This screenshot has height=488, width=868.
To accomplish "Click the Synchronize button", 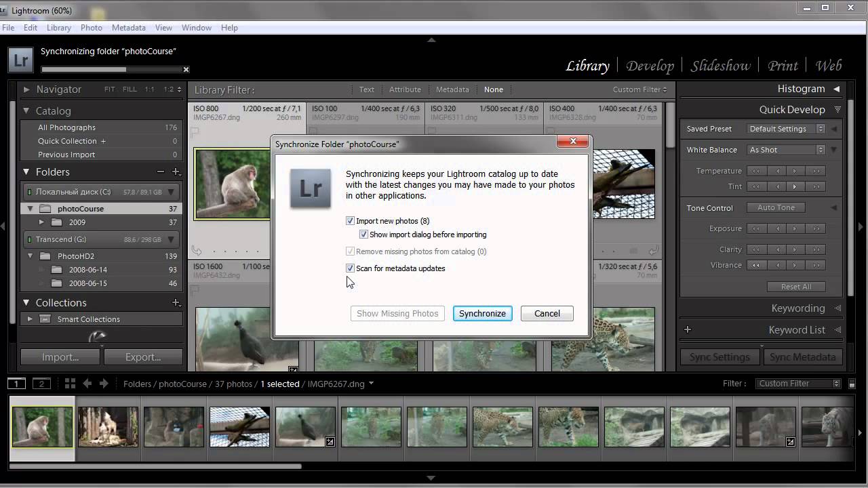I will pyautogui.click(x=482, y=313).
